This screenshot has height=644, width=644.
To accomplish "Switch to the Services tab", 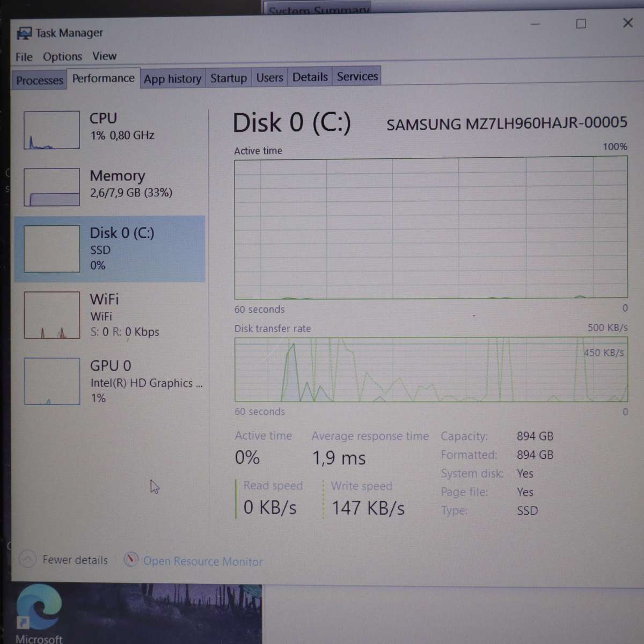I will pos(356,76).
